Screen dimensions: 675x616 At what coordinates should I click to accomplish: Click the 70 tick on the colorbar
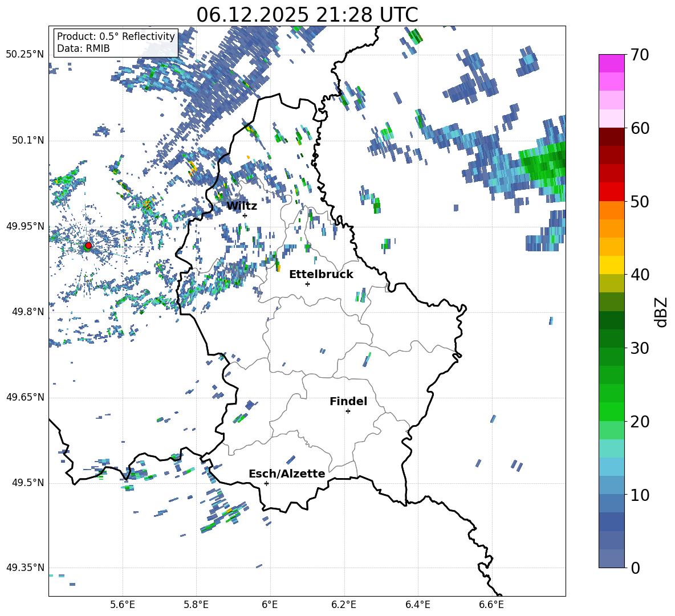click(639, 55)
